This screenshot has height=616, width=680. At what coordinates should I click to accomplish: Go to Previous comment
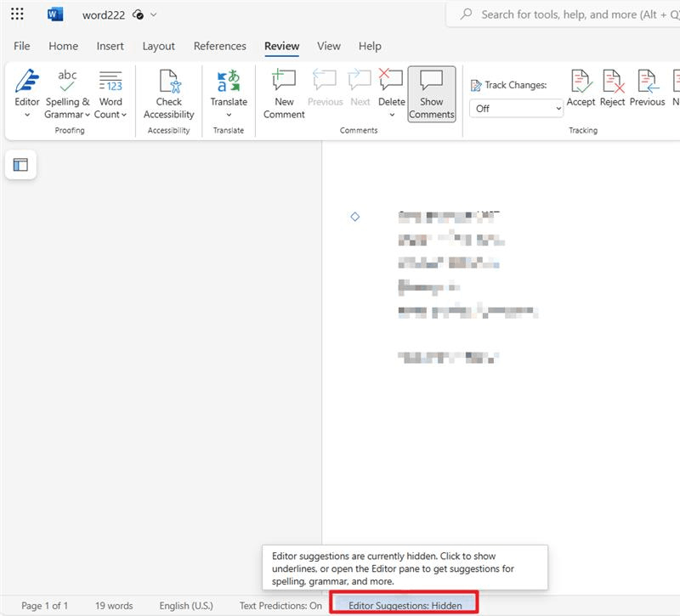[326, 88]
